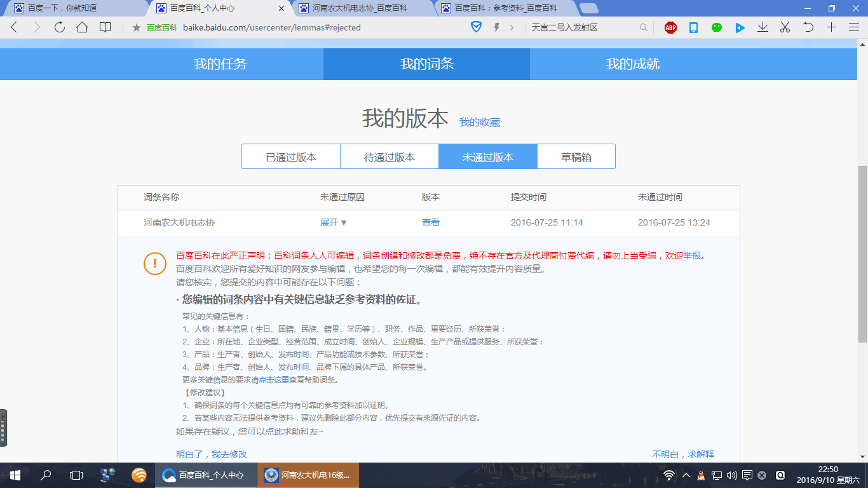Click the blue video play icon in toolbar

[x=739, y=27]
